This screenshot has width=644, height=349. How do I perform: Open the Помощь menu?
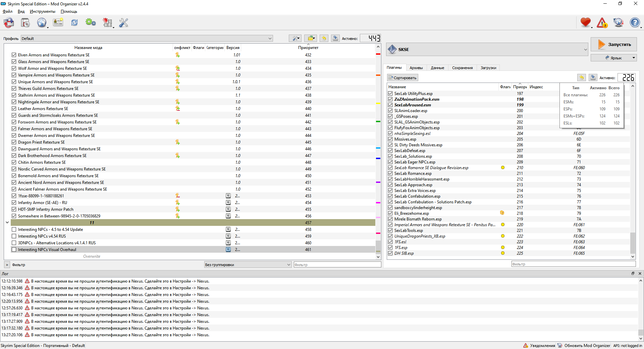(x=69, y=11)
